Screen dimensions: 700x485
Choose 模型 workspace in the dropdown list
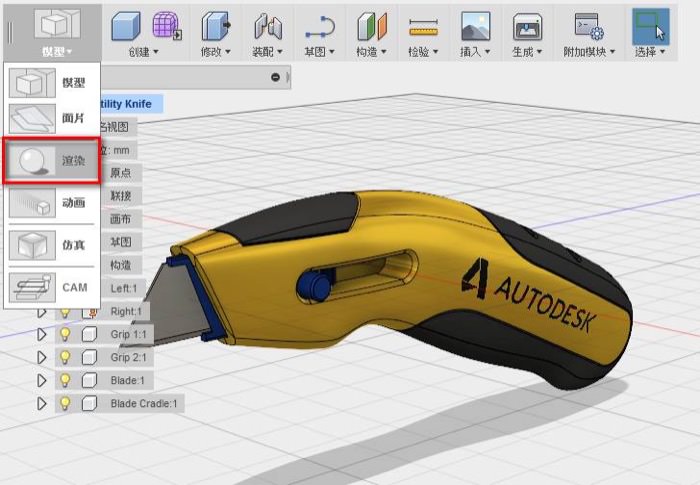(x=52, y=83)
